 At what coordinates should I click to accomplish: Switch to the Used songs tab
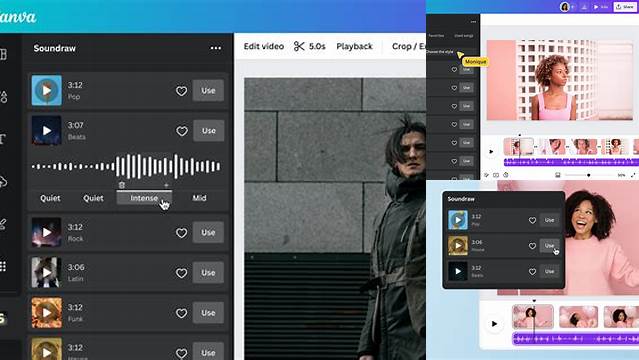(464, 36)
